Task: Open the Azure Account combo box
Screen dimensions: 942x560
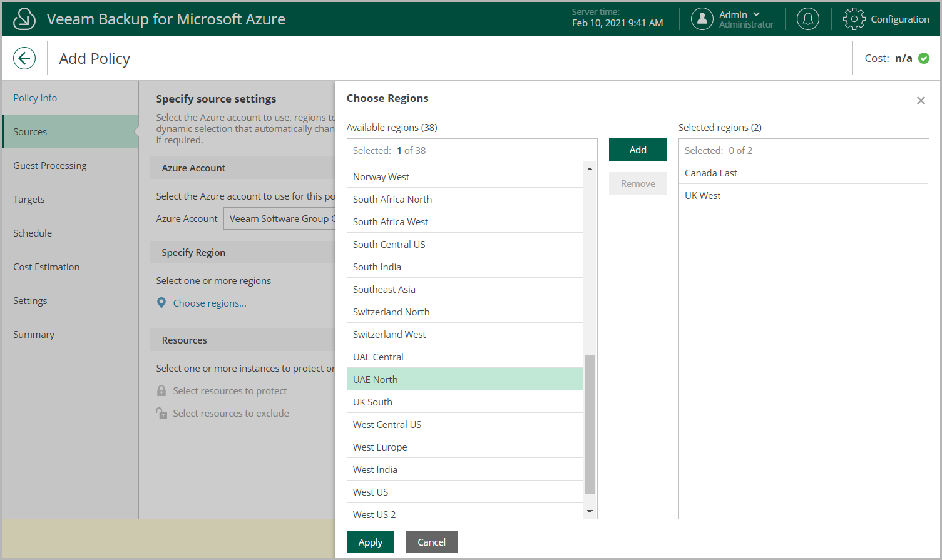Action: coord(280,218)
